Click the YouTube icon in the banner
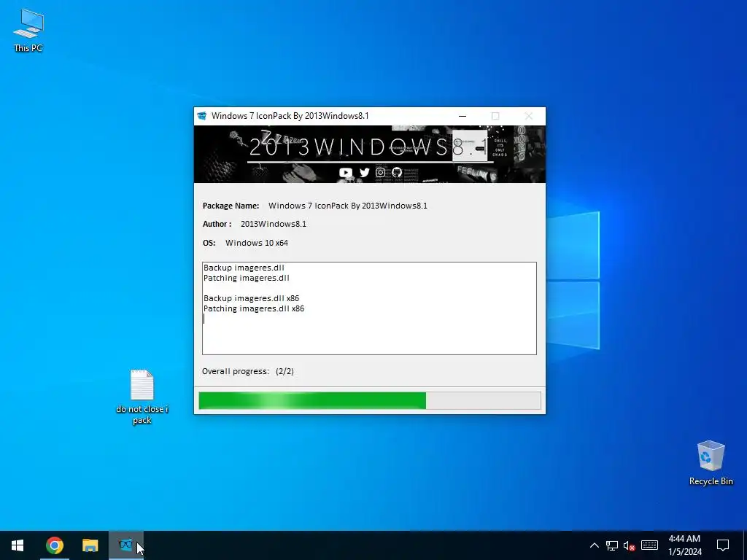747x560 pixels. [x=345, y=172]
